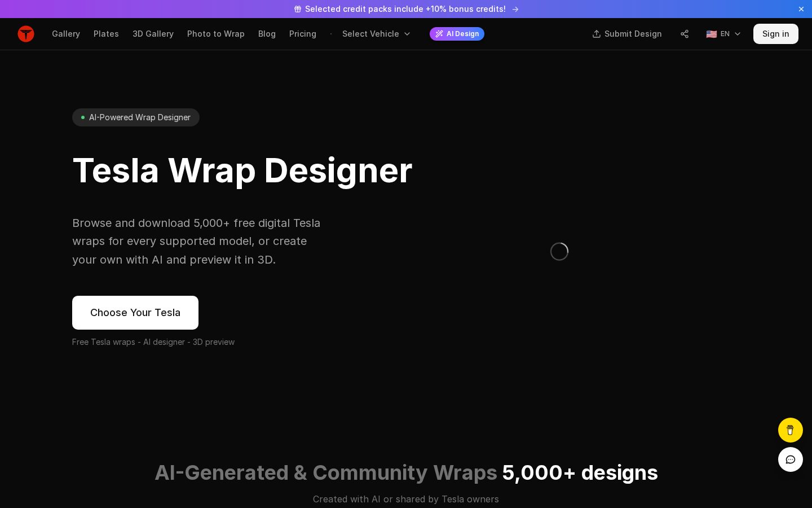Click the "Free Tesla wraps - AI designer - 3D preview" text
The width and height of the screenshot is (812, 508).
153,342
